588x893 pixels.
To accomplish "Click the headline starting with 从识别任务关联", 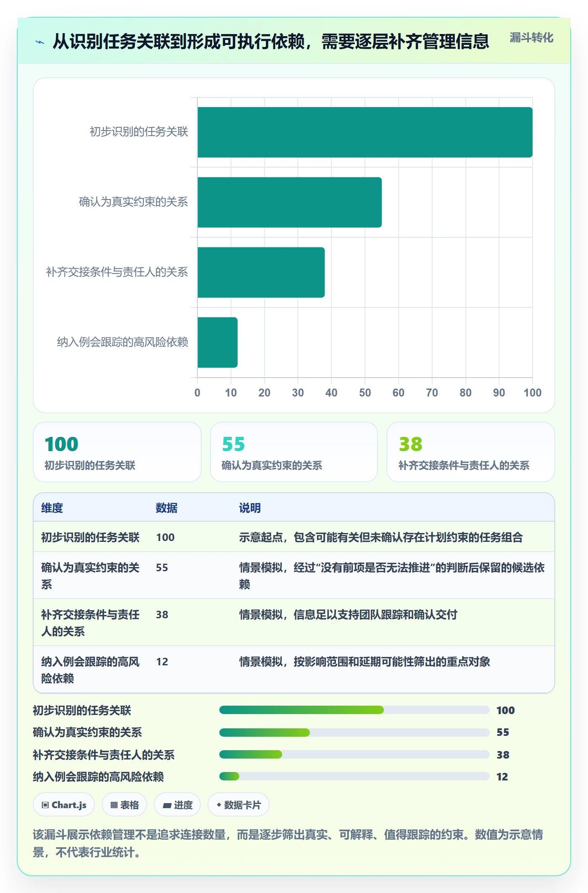I will click(271, 42).
